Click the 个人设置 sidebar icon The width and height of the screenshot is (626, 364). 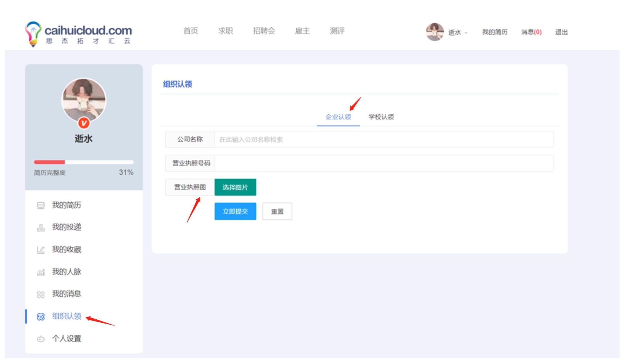40,339
